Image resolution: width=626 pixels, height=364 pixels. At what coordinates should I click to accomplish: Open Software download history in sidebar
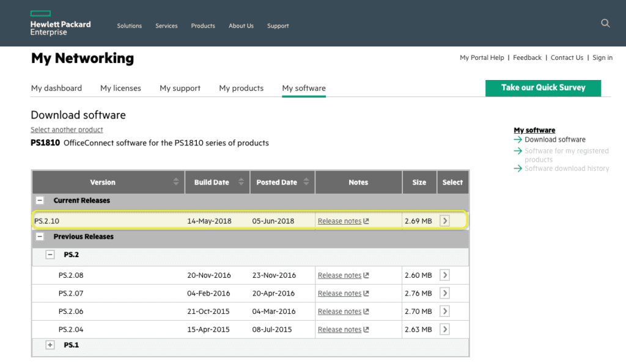pyautogui.click(x=566, y=169)
